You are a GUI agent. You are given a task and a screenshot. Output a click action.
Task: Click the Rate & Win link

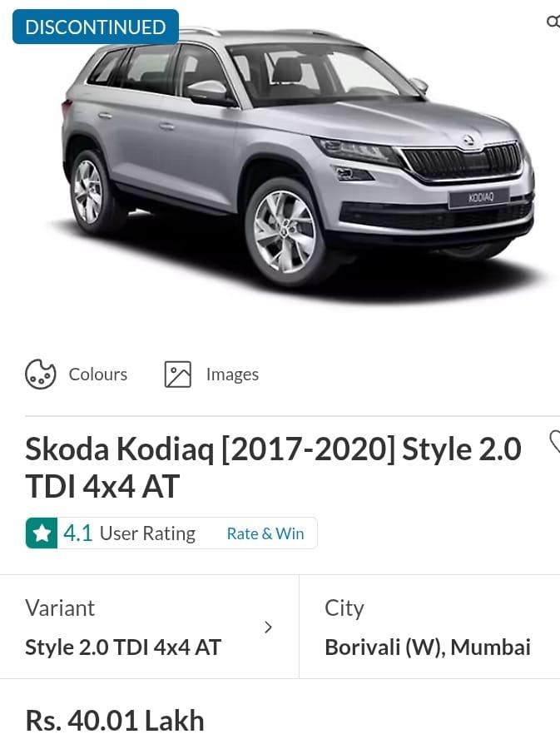(x=265, y=533)
